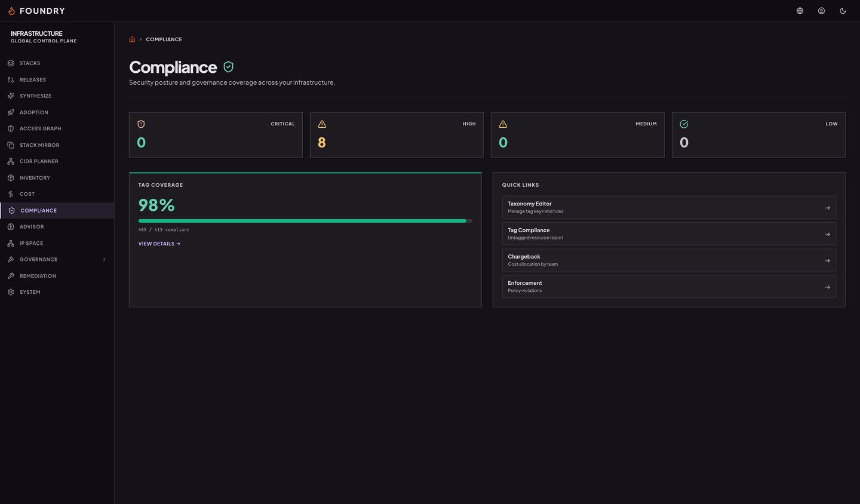Open the Chargeback quick link
860x504 pixels.
pos(669,260)
